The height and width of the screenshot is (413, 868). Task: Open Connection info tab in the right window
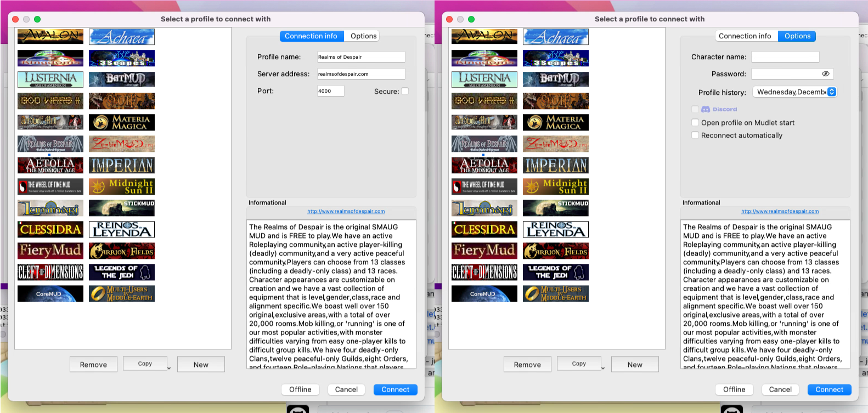point(745,36)
